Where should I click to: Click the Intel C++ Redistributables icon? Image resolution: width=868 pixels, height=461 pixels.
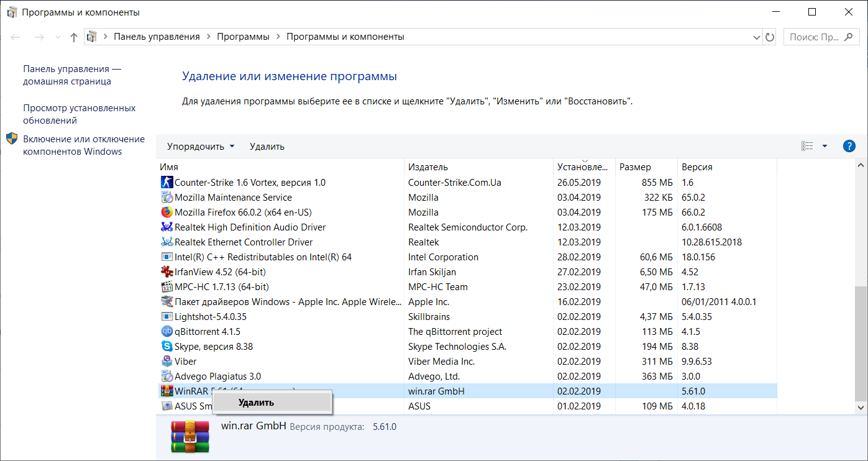167,257
